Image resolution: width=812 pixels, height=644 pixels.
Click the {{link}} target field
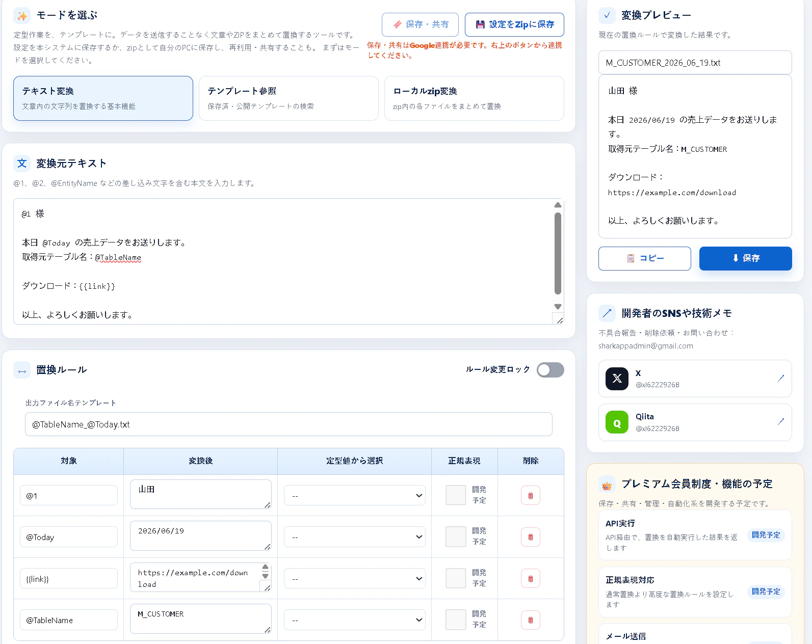point(69,579)
